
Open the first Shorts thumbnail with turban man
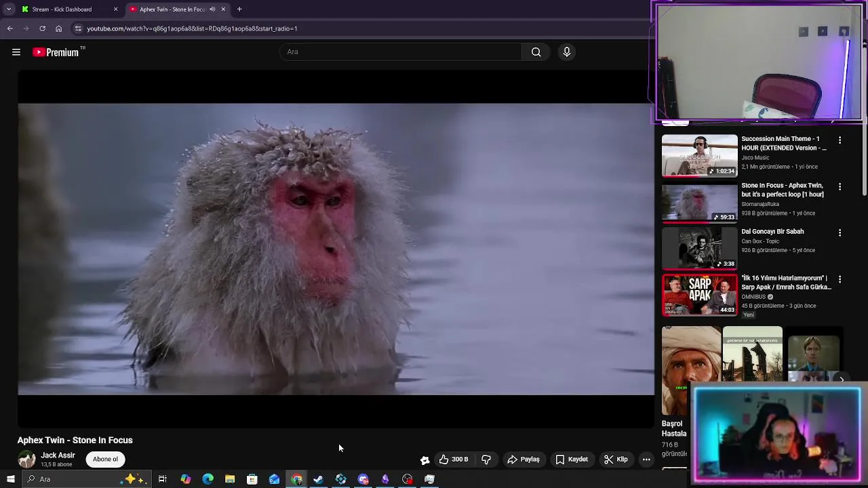click(x=691, y=370)
